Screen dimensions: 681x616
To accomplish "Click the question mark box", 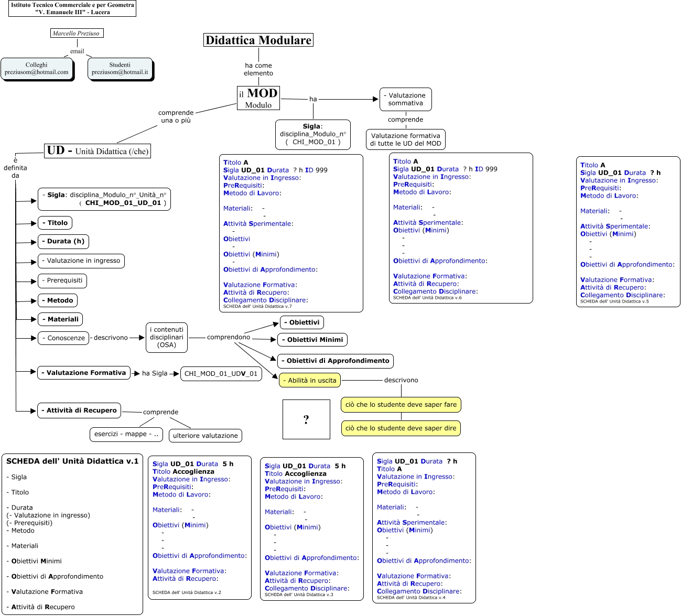I will click(x=306, y=419).
